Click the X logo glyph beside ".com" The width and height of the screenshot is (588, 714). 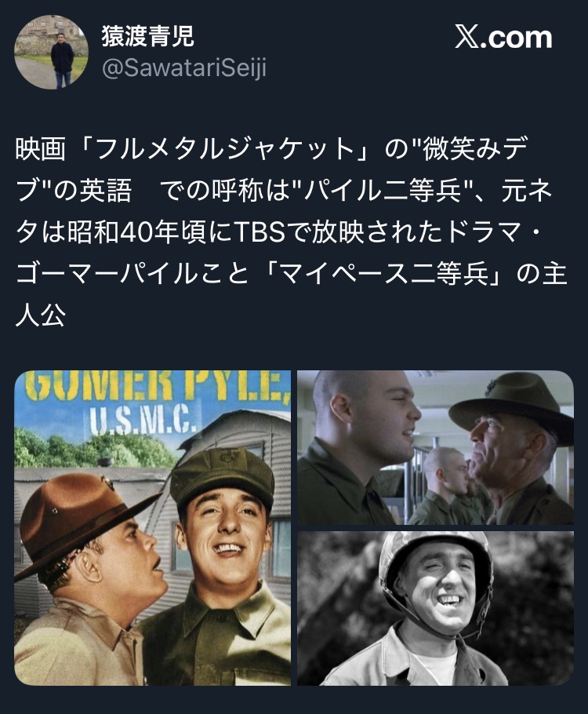coord(466,38)
